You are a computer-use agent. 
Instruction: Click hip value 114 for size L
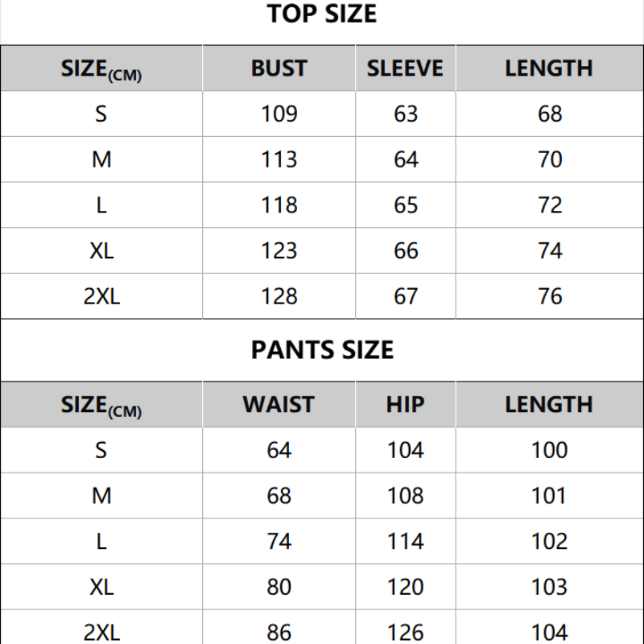[x=405, y=542]
